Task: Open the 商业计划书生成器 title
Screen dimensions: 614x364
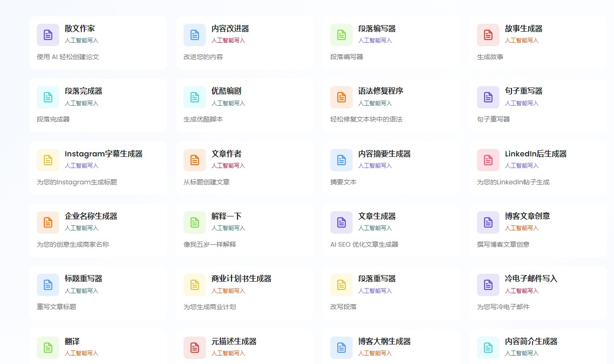Action: point(241,279)
